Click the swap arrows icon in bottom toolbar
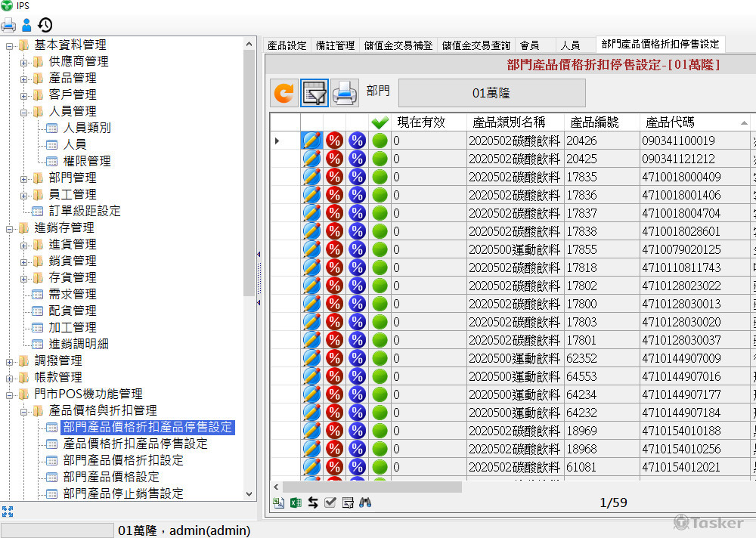The height and width of the screenshot is (538, 756). click(312, 502)
